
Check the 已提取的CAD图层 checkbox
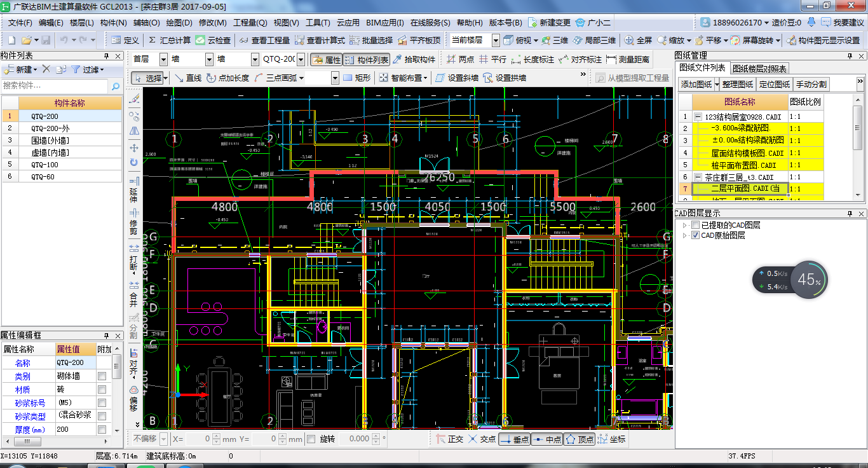coord(696,225)
